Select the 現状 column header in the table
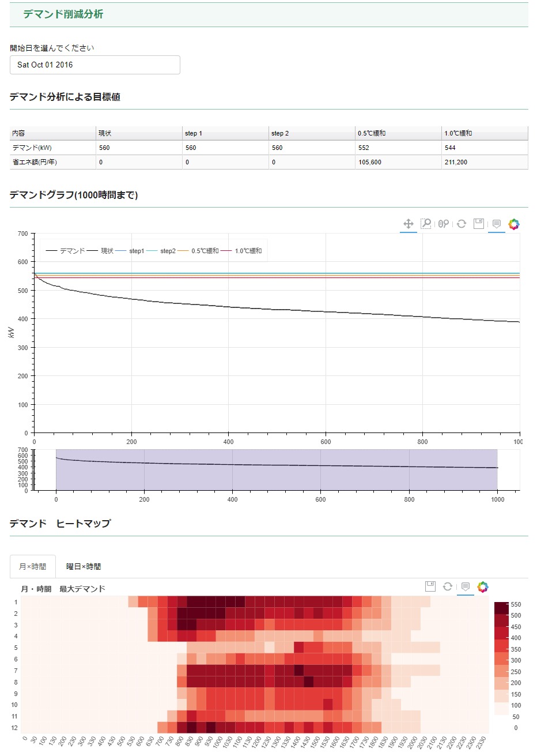Viewport: 537px width, 756px height. coord(139,133)
